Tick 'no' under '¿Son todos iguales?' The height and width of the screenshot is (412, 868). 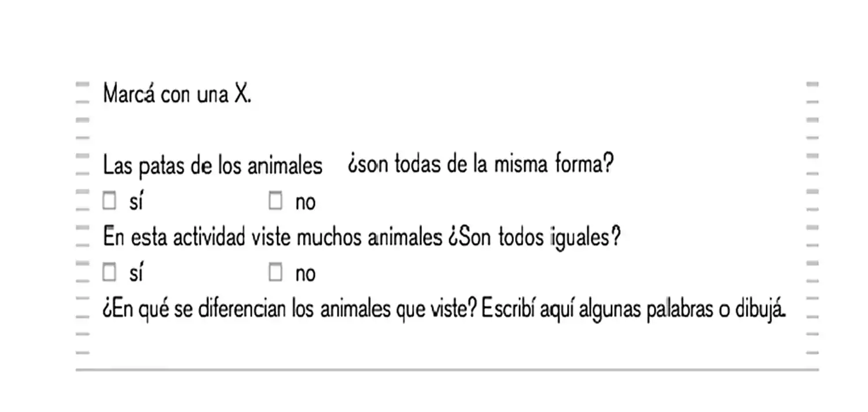click(x=275, y=273)
